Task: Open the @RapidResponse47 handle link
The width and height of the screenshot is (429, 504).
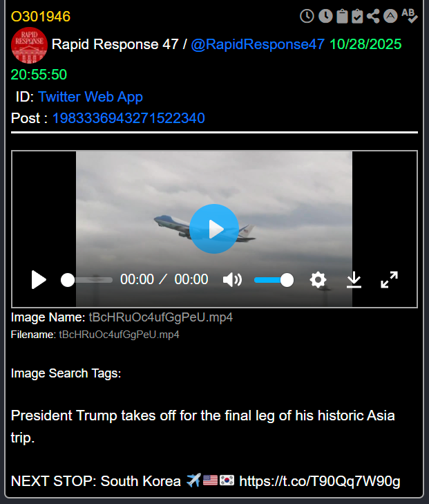Action: pyautogui.click(x=257, y=45)
